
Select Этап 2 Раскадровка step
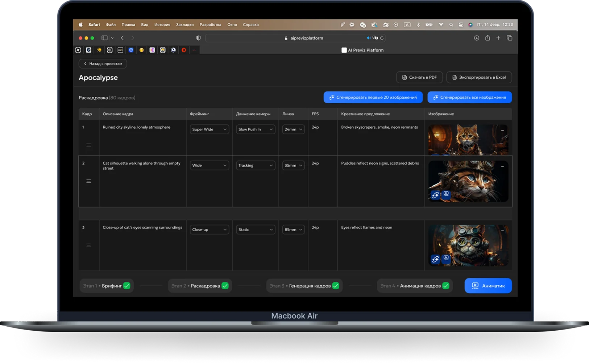[x=200, y=286]
